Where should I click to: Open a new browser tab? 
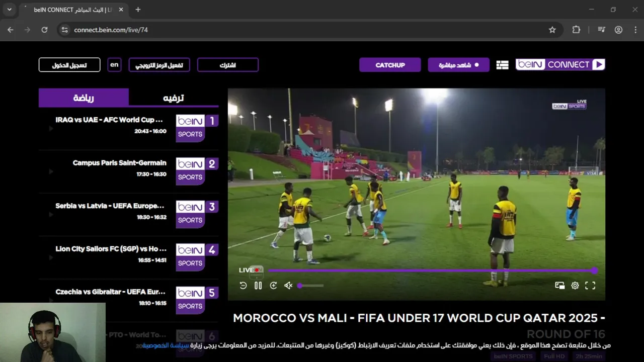(x=138, y=10)
